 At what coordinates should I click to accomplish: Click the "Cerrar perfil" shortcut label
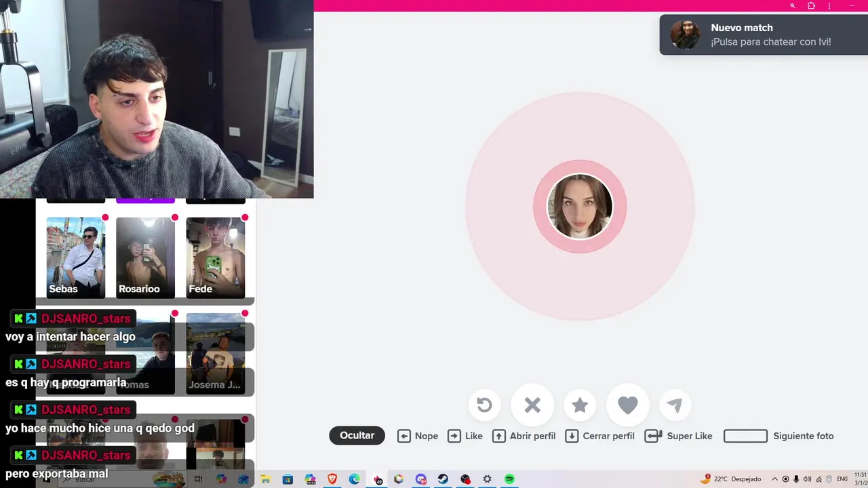(x=609, y=436)
